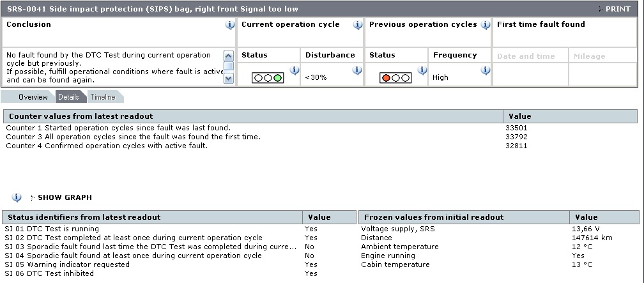
Task: Click the info icon left of Show Graph
Action: (x=17, y=197)
